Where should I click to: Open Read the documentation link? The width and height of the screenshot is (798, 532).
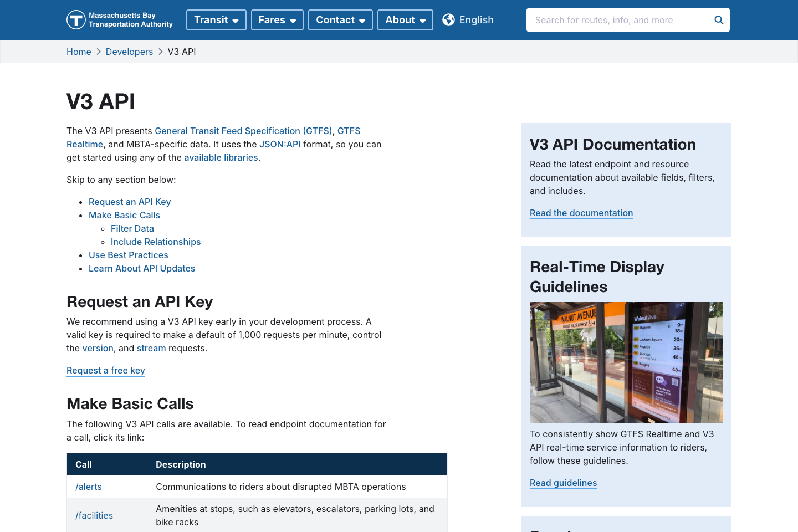[581, 213]
